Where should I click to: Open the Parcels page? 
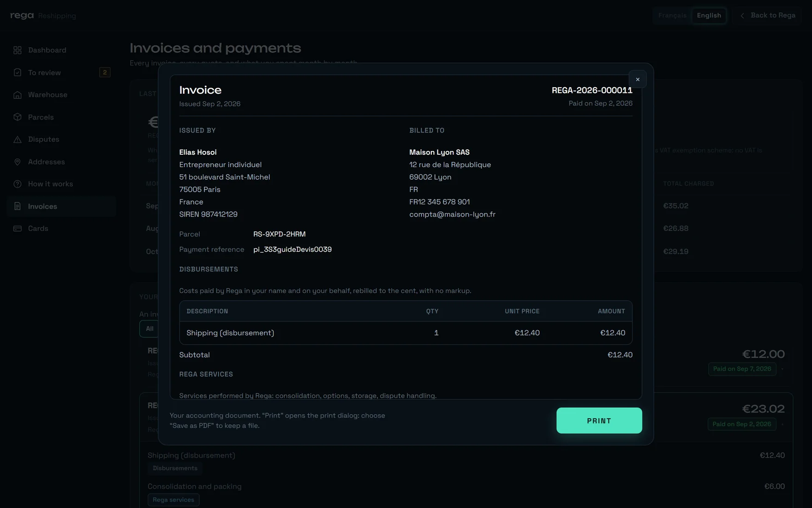point(61,117)
